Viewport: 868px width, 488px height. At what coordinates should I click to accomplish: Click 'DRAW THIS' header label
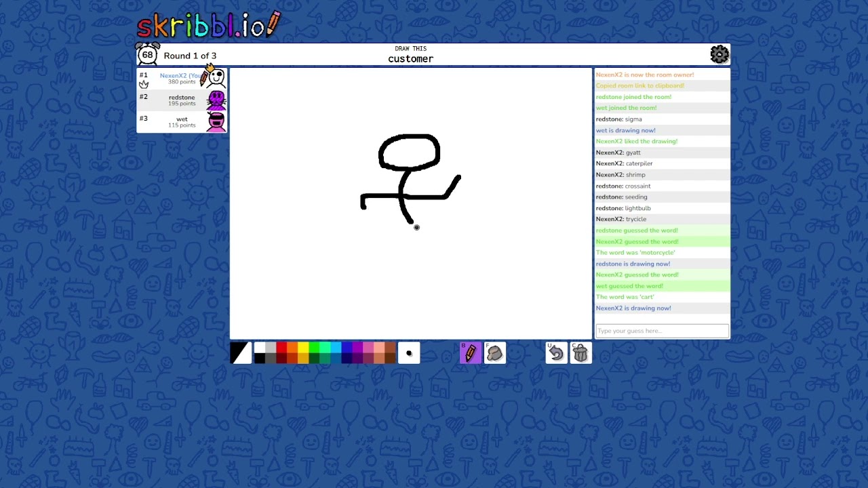410,49
